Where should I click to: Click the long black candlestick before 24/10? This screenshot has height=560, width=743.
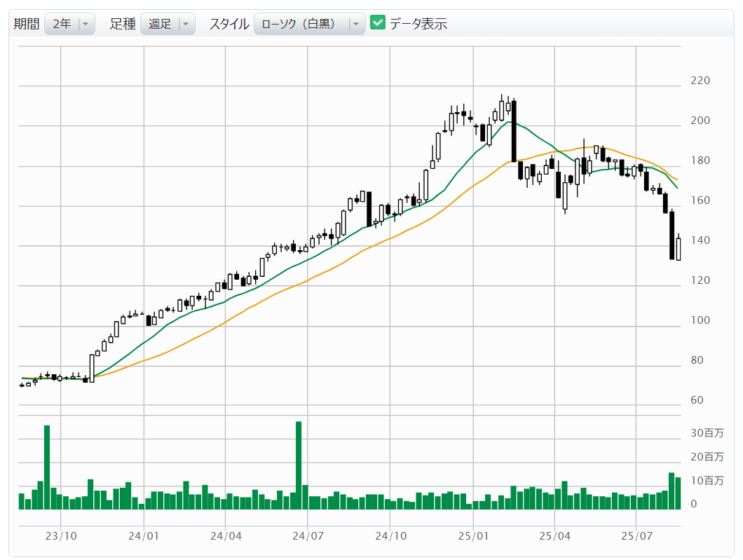(x=369, y=209)
